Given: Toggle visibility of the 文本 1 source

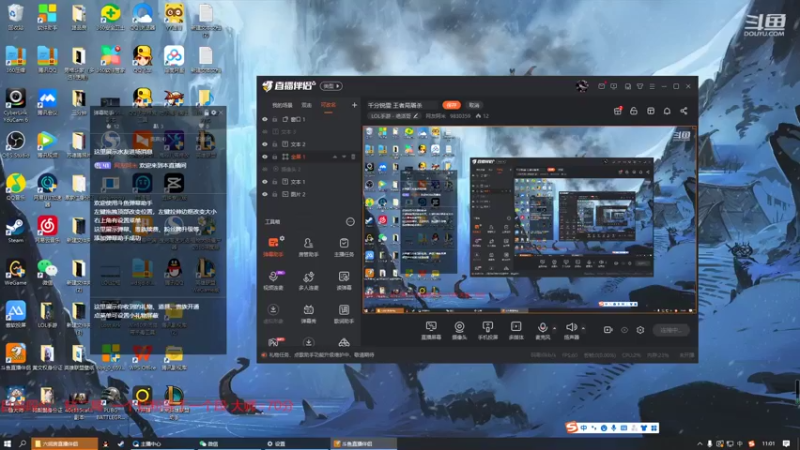Looking at the screenshot, I should click(264, 182).
